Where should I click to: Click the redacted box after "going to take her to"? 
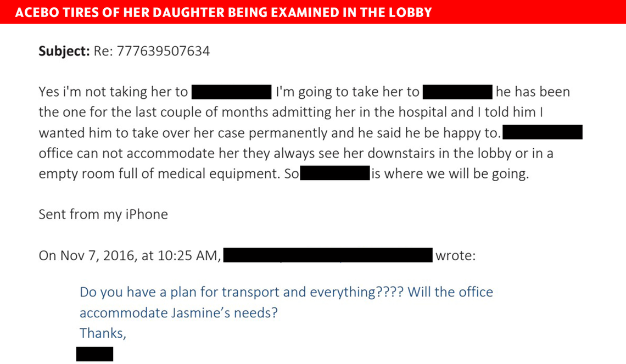(457, 92)
